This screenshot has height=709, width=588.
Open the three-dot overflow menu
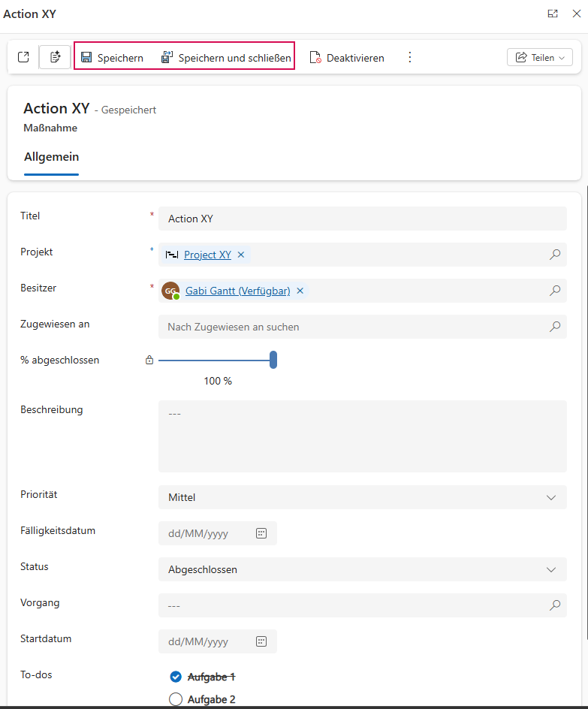click(409, 57)
